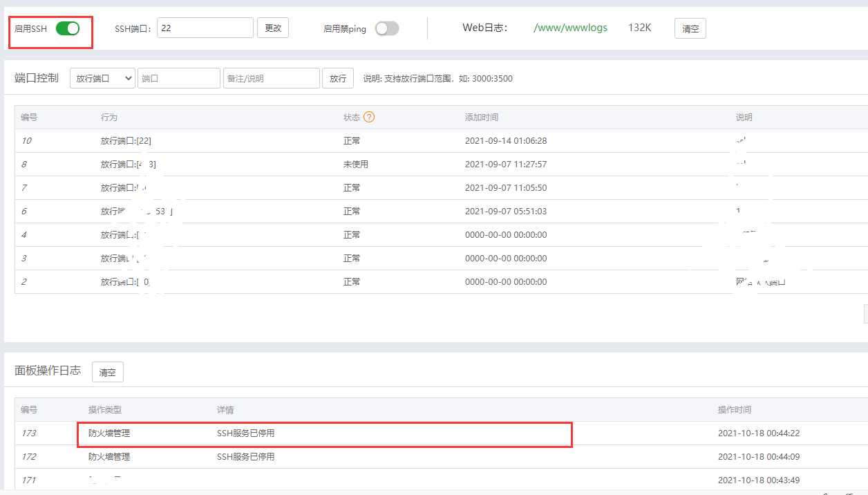The height and width of the screenshot is (495, 868).
Task: Click the 端口 input field
Action: tap(179, 78)
